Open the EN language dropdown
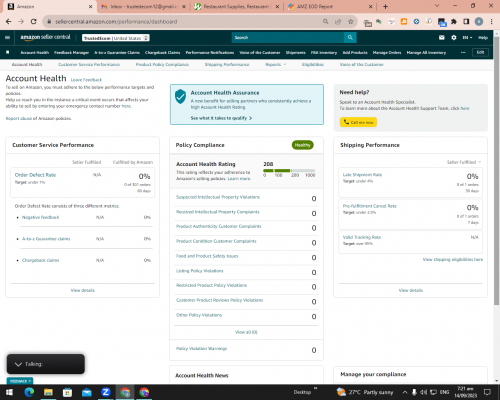The width and height of the screenshot is (500, 400). (x=467, y=38)
